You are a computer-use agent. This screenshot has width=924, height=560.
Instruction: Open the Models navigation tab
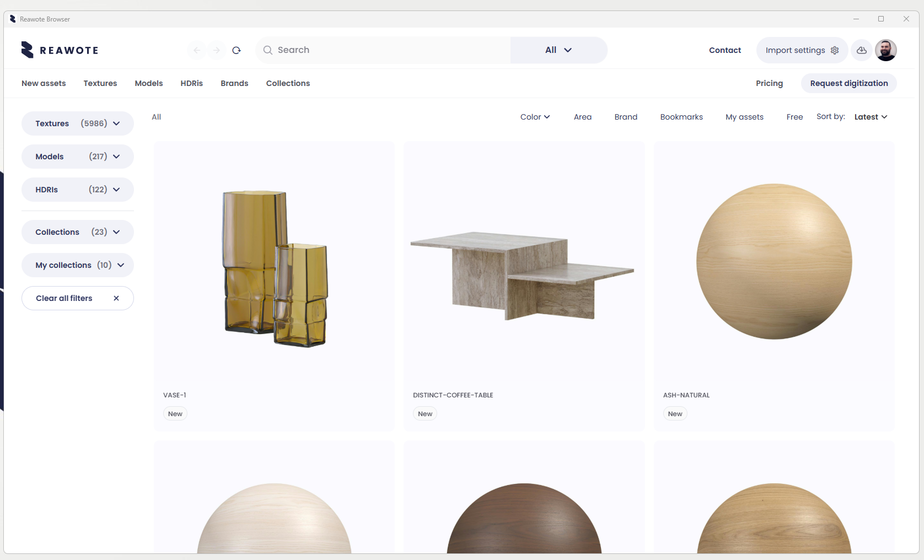click(x=149, y=83)
